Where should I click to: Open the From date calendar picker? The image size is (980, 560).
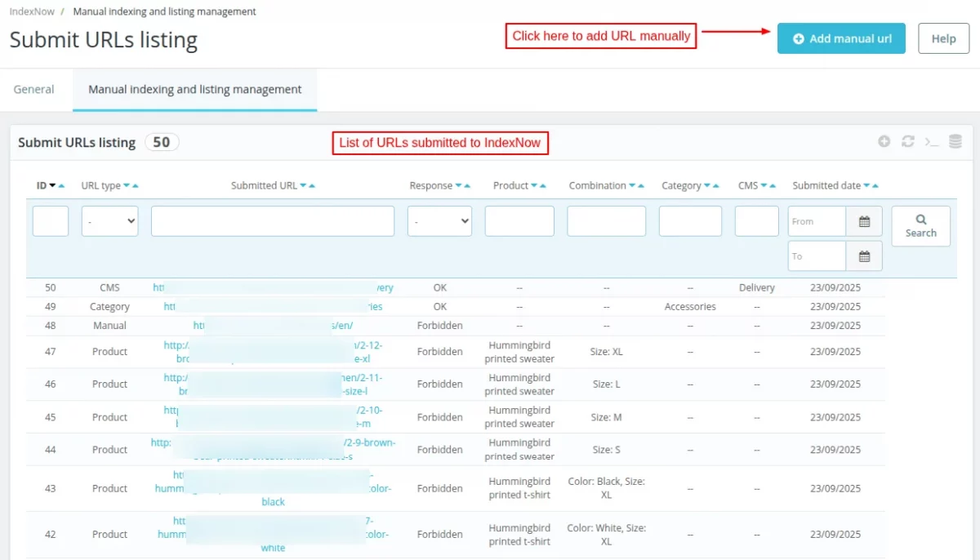click(x=864, y=221)
